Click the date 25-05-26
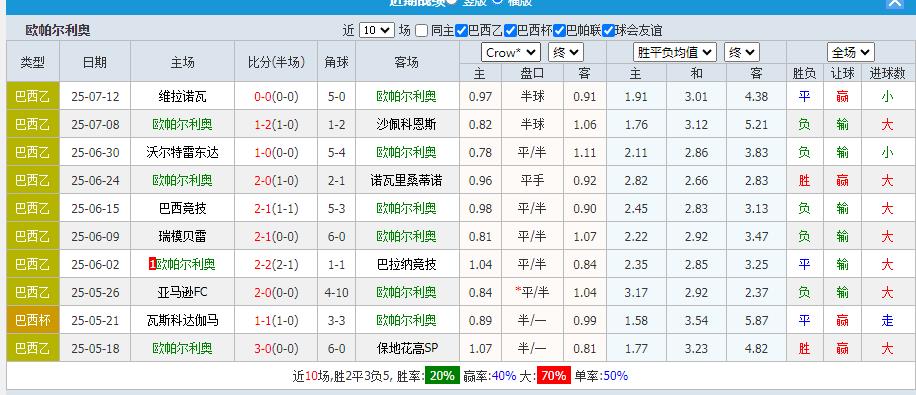 click(x=95, y=292)
